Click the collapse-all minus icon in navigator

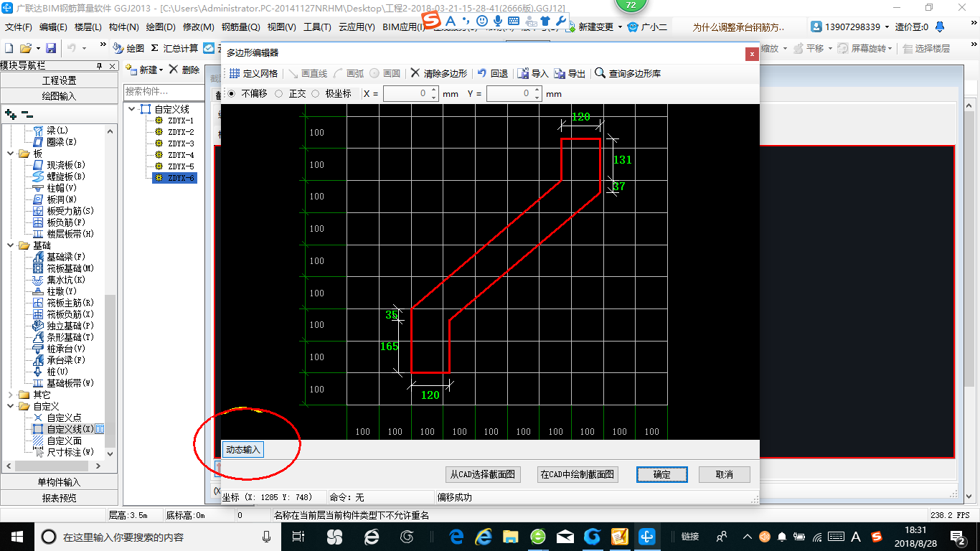[27, 114]
